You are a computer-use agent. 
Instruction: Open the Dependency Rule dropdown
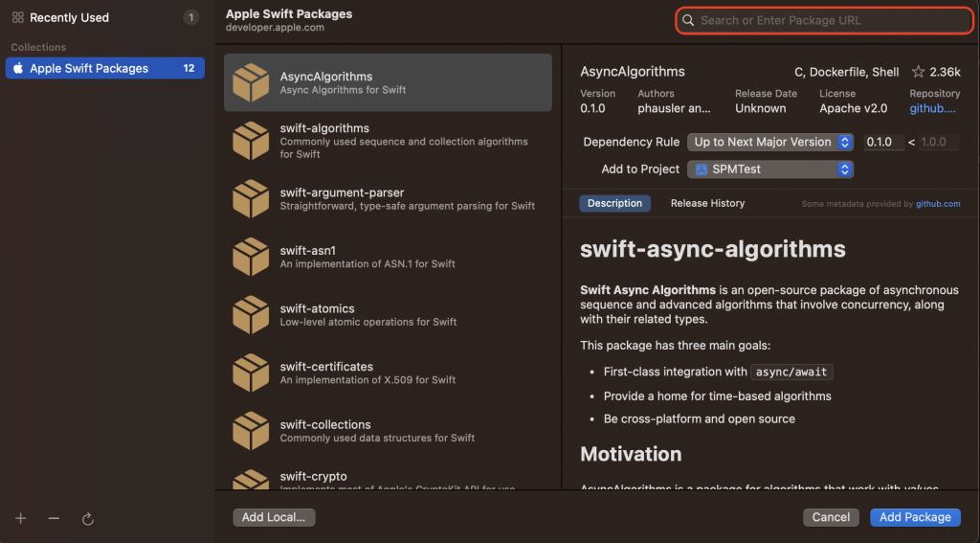[x=770, y=142]
